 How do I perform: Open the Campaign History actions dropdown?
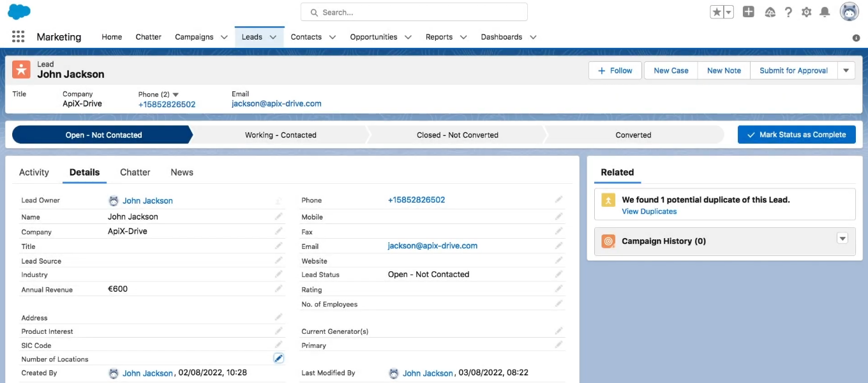click(x=844, y=237)
